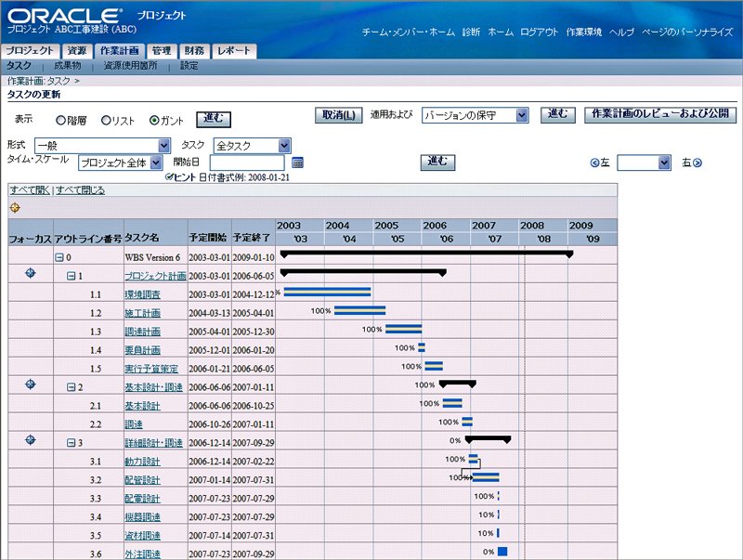Open the start date calendar picker icon
The image size is (743, 560).
pyautogui.click(x=297, y=163)
